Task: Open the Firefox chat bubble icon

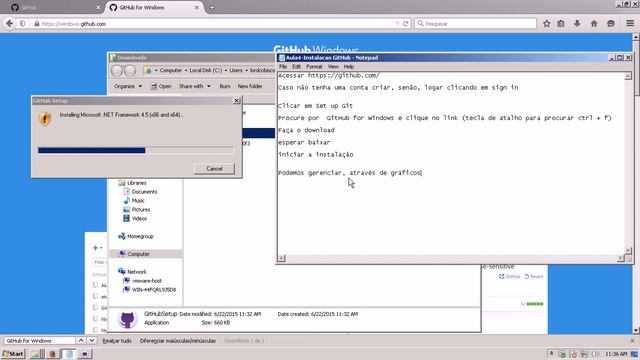Action: coord(611,24)
